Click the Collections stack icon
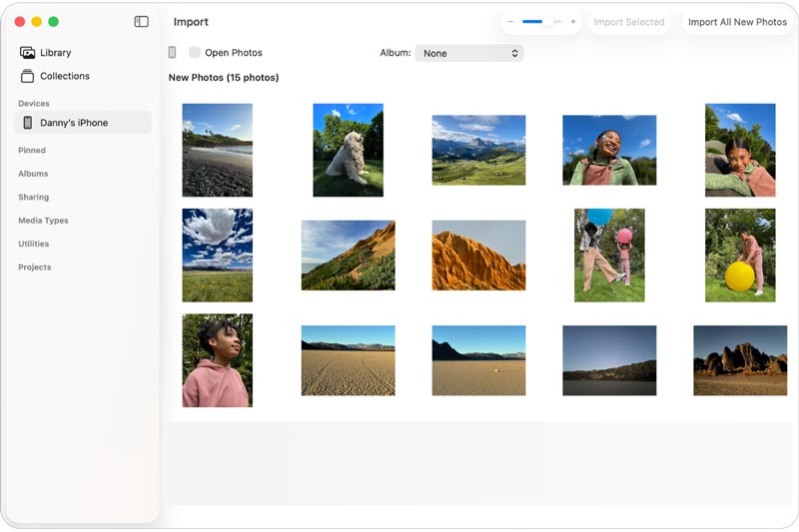The width and height of the screenshot is (799, 532). click(27, 76)
